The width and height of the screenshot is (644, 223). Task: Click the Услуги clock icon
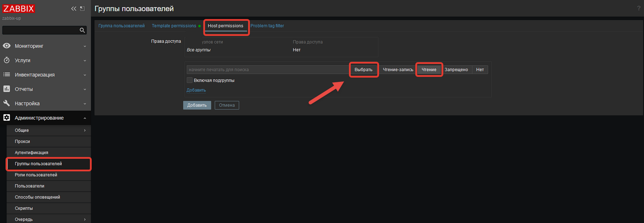[x=7, y=60]
